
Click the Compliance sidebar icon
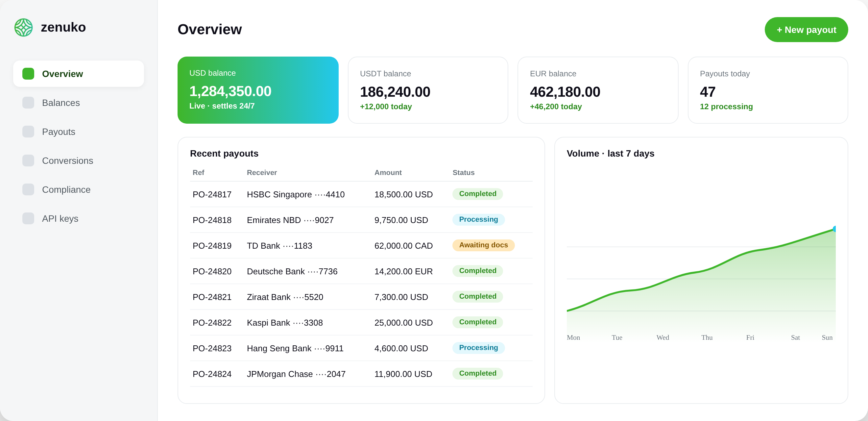point(28,189)
